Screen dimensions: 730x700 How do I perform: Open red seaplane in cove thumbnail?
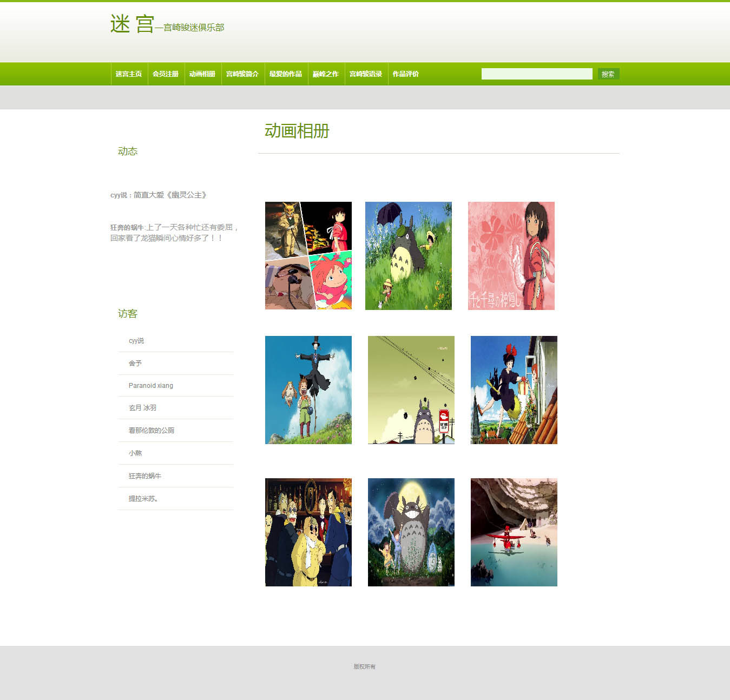point(514,532)
